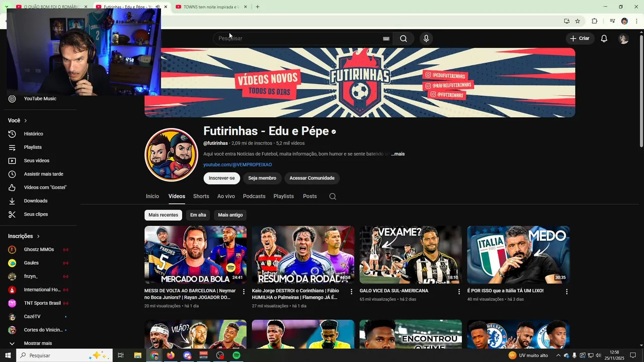The image size is (644, 362).
Task: Open options menu for GALO VICE video
Action: pyautogui.click(x=459, y=292)
